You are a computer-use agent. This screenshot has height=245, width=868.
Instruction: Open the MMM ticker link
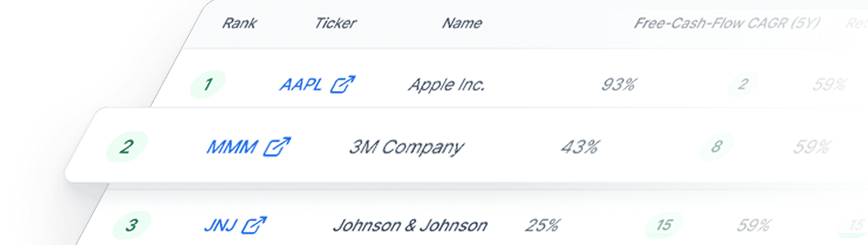tap(232, 147)
